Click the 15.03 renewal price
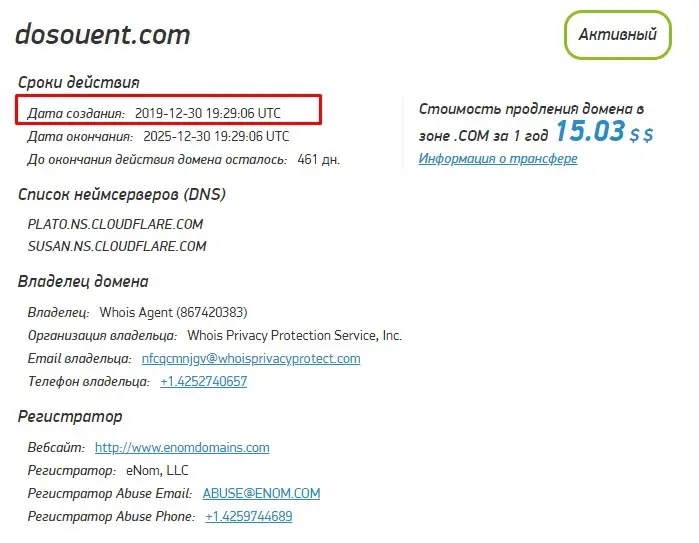Image resolution: width=699 pixels, height=543 pixels. coord(590,132)
